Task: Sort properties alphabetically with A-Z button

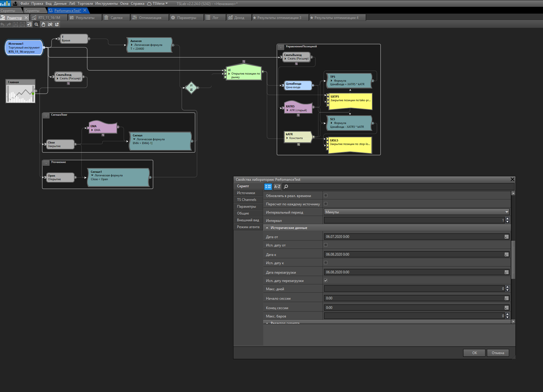Action: click(x=277, y=187)
